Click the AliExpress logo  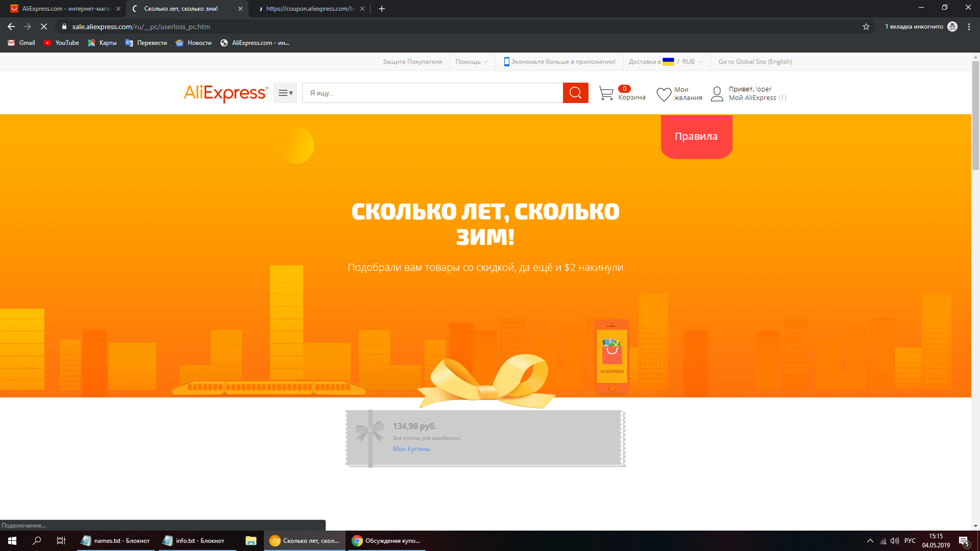pos(226,93)
